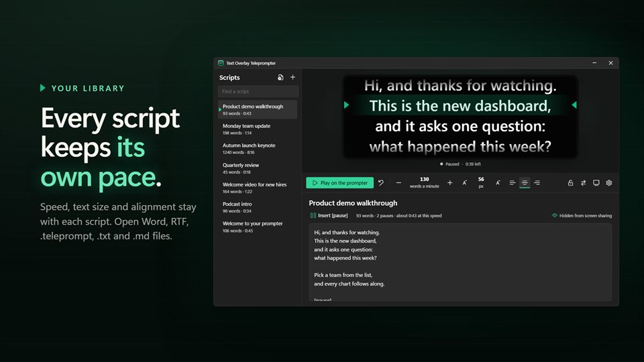The width and height of the screenshot is (644, 362).
Task: Click inside the script text editor
Action: 460,262
